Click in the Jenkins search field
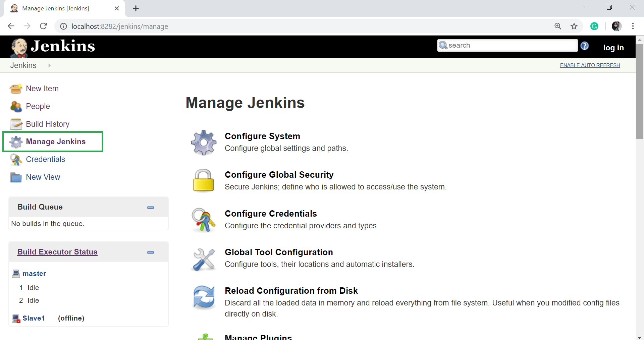Image resolution: width=644 pixels, height=340 pixels. tap(507, 45)
